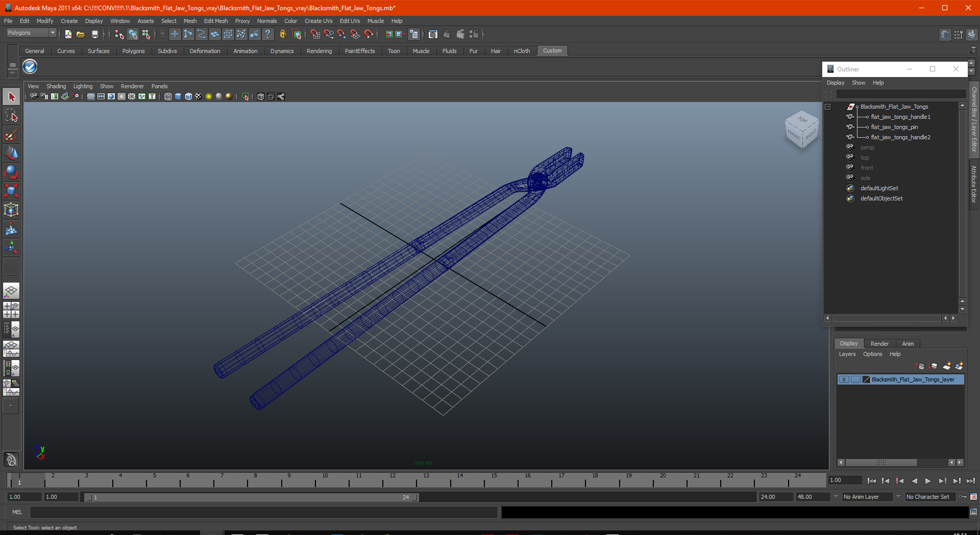The height and width of the screenshot is (535, 980).
Task: Select the Show Manipulator tool
Action: [11, 248]
